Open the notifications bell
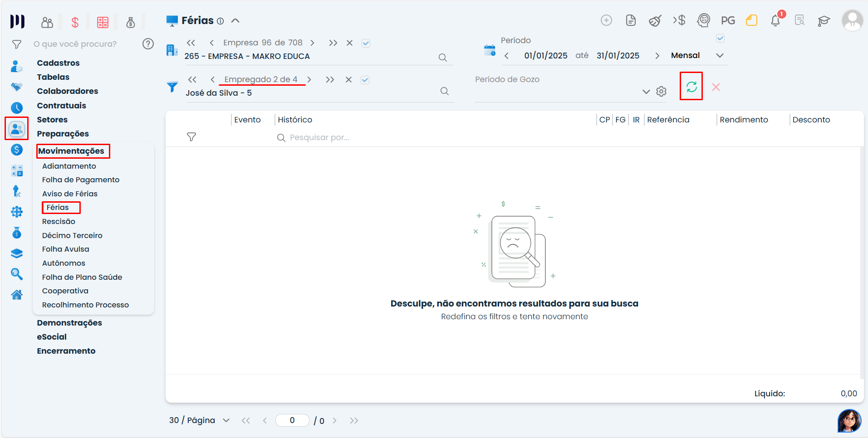This screenshot has height=438, width=868. [775, 21]
